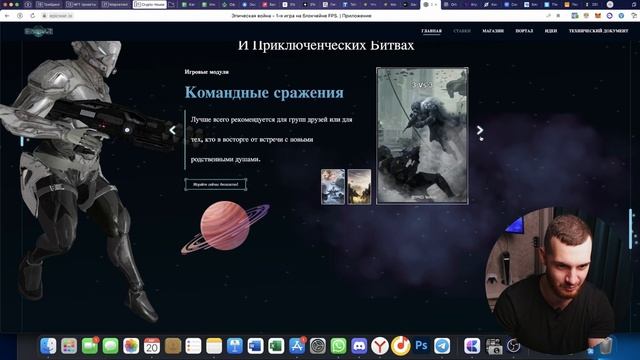Reload the current page
This screenshot has height=360, width=640.
32,16
